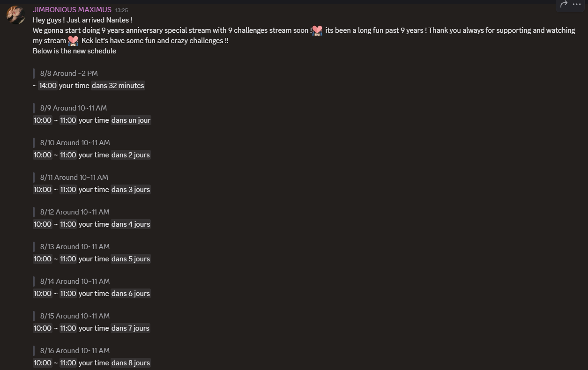Screen dimensions: 588x370
Task: Click the 'dans 2 jours' relative timestamp
Action: point(131,155)
